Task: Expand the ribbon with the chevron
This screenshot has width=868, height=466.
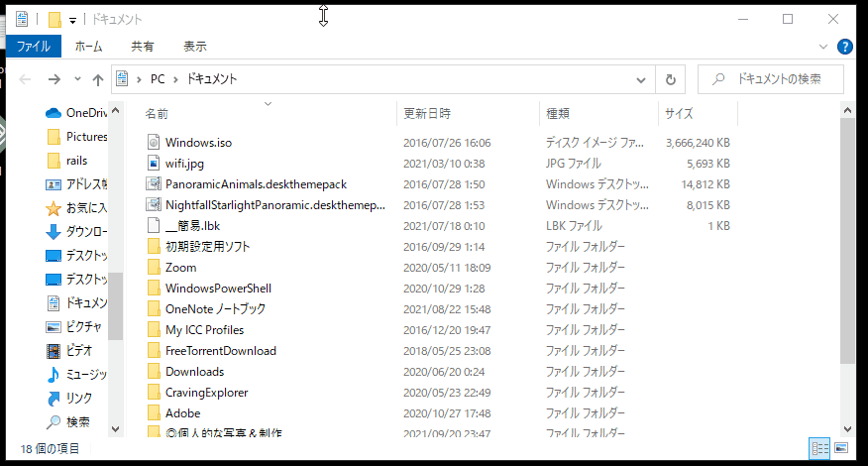Action: (823, 48)
